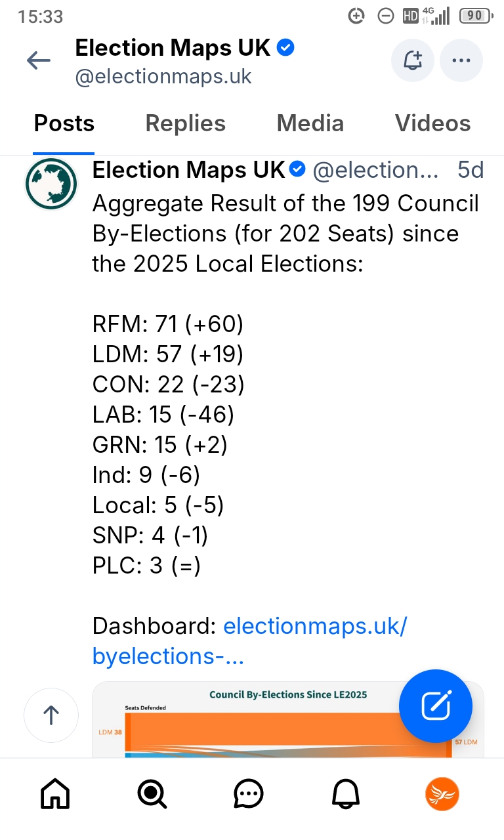Tap the compose new post button
504x840 pixels.
click(436, 706)
